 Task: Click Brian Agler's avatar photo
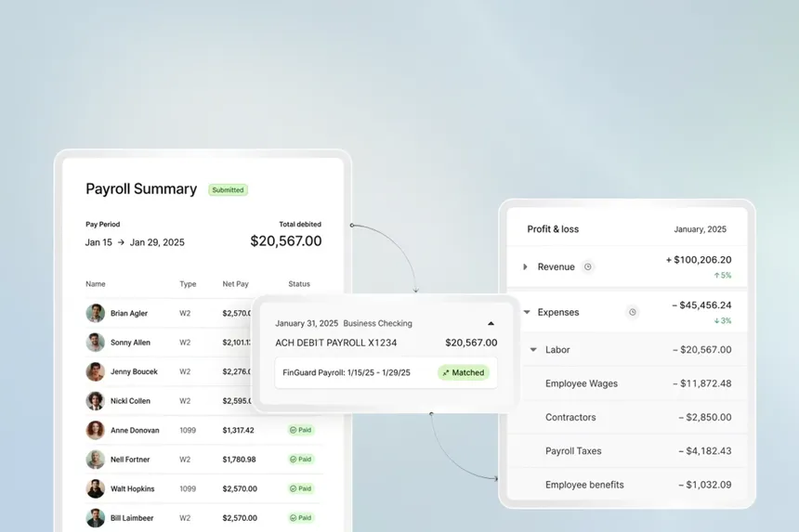96,313
